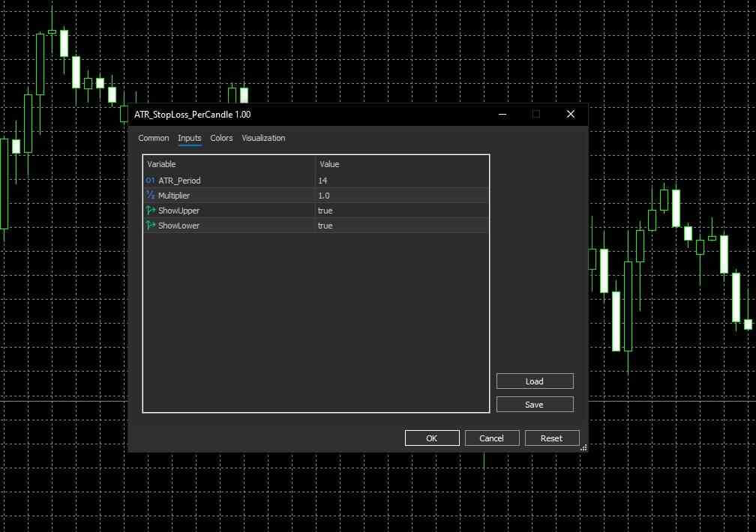Screen dimensions: 756x532
Task: Click the fraction icon next to Multiplier
Action: 150,196
